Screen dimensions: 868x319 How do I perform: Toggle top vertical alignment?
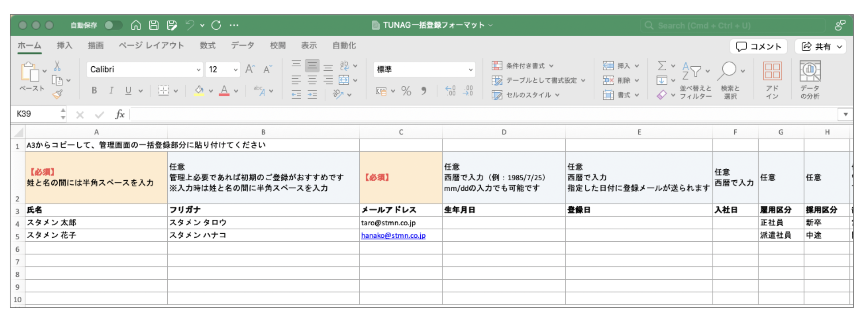click(296, 65)
